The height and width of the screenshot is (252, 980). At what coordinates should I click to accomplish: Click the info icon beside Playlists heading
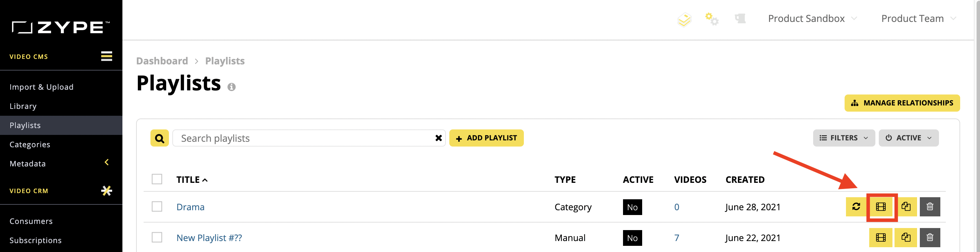(231, 87)
